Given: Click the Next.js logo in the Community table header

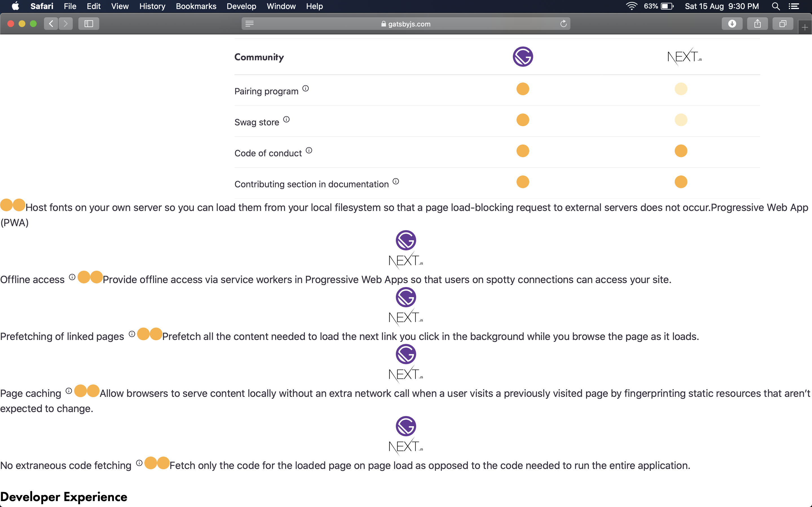Looking at the screenshot, I should point(684,56).
